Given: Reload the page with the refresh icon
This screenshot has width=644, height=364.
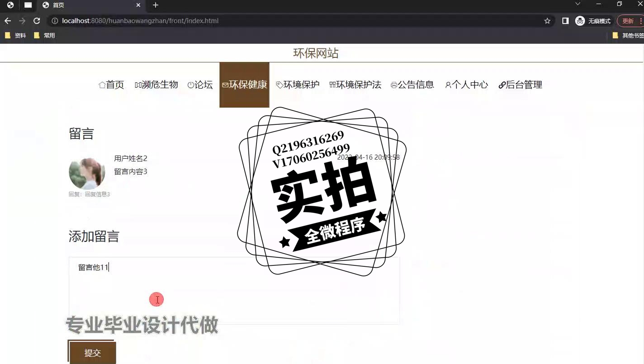Looking at the screenshot, I should pos(37,21).
